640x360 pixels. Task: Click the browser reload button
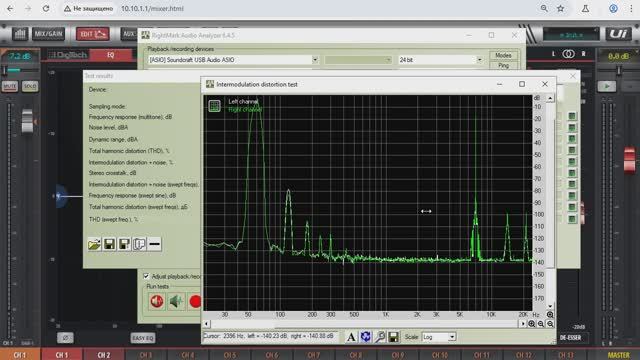(46, 8)
